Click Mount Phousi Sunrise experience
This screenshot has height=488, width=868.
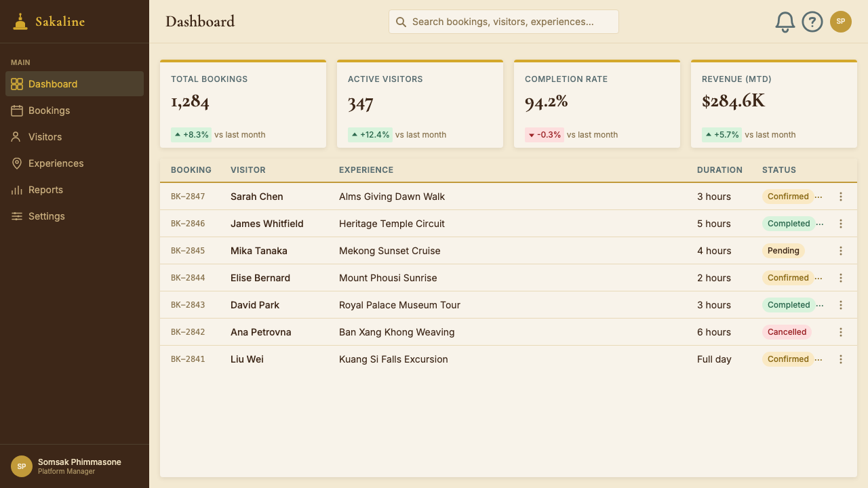388,278
